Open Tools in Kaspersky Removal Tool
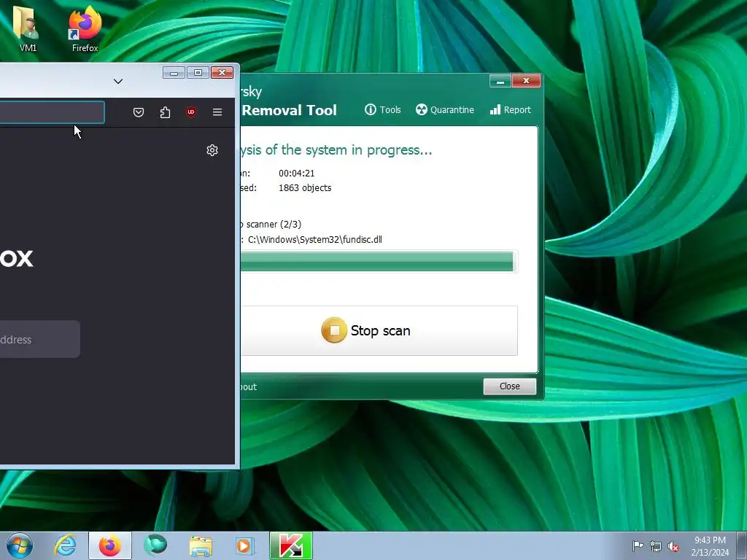Image resolution: width=747 pixels, height=560 pixels. (382, 110)
